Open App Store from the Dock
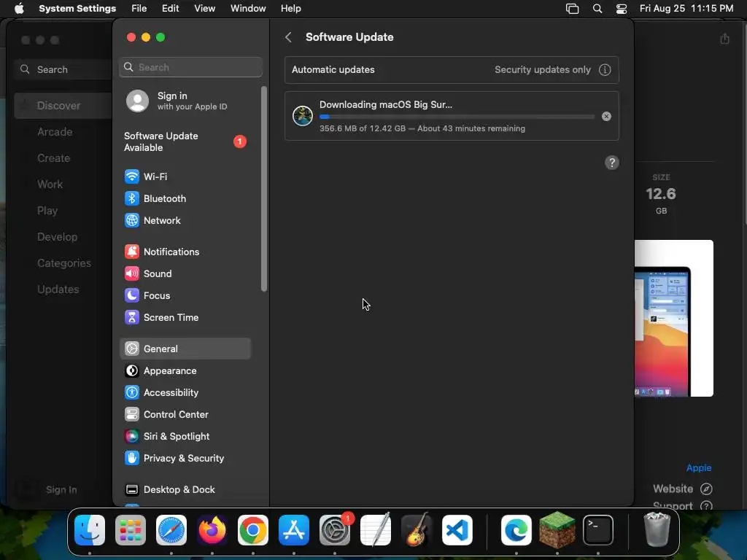 294,530
